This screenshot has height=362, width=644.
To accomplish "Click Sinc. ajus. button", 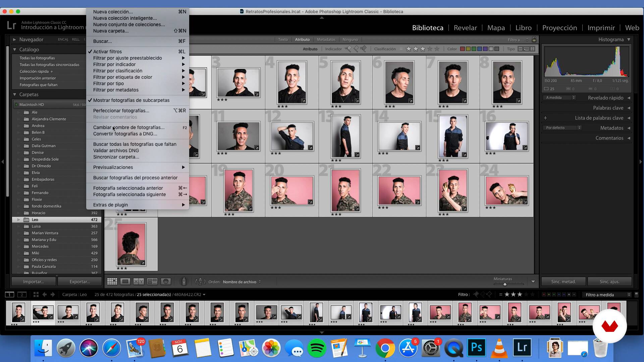I will pyautogui.click(x=609, y=282).
